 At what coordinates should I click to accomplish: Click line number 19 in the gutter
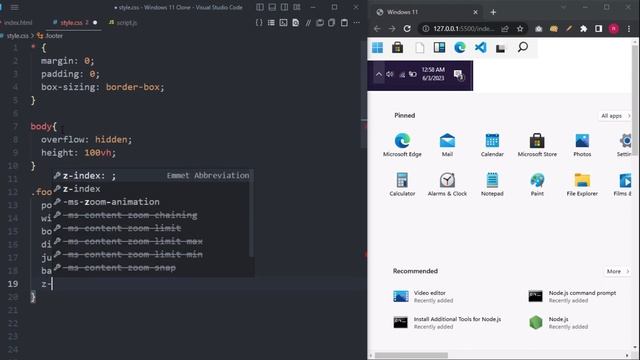point(13,284)
